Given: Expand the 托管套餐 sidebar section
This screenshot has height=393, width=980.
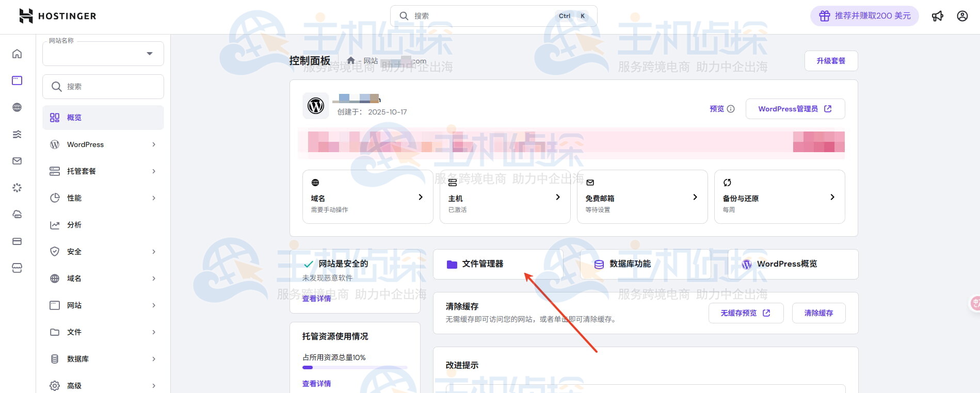Looking at the screenshot, I should point(103,171).
